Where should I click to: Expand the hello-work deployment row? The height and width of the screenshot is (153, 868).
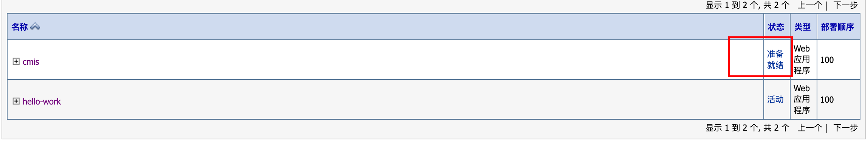pos(16,101)
